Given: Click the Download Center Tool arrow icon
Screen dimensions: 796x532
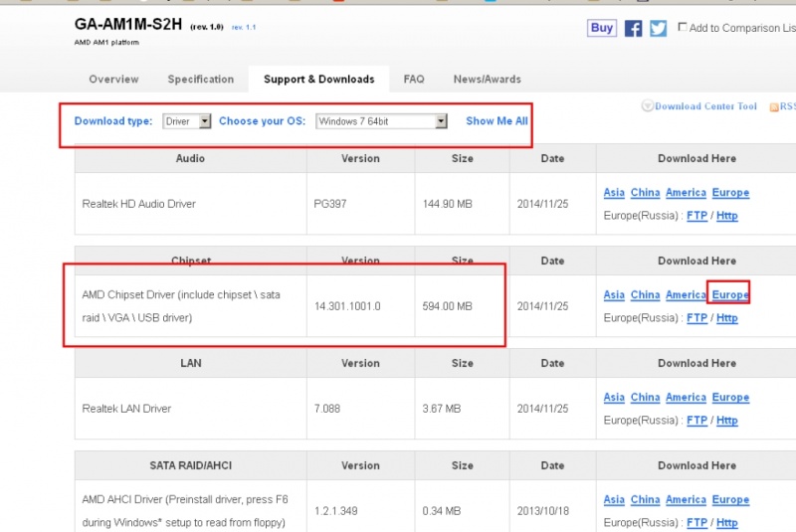Looking at the screenshot, I should tap(648, 106).
